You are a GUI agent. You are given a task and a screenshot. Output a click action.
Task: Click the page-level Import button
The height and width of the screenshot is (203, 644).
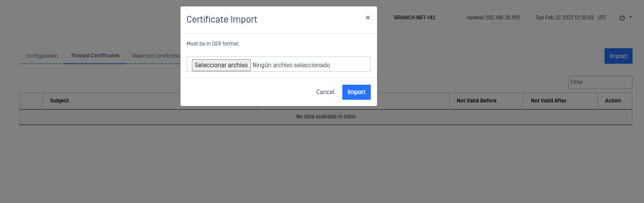pos(618,56)
